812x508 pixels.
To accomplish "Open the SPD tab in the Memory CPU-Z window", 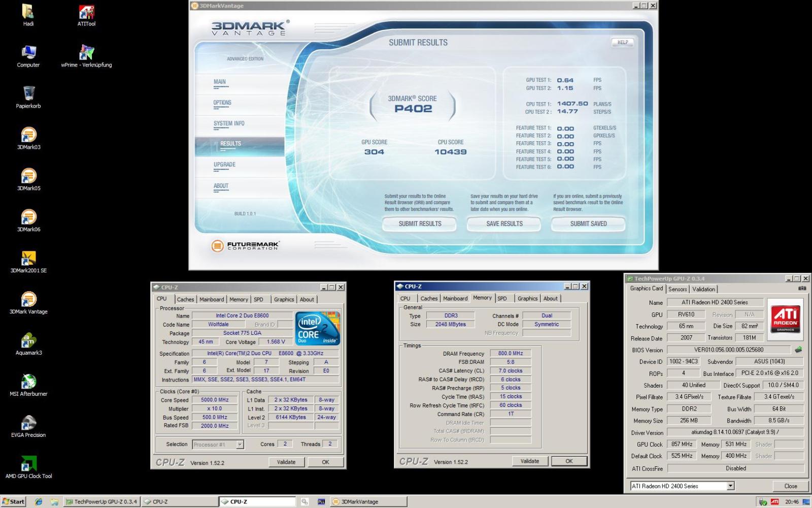I will (x=502, y=299).
